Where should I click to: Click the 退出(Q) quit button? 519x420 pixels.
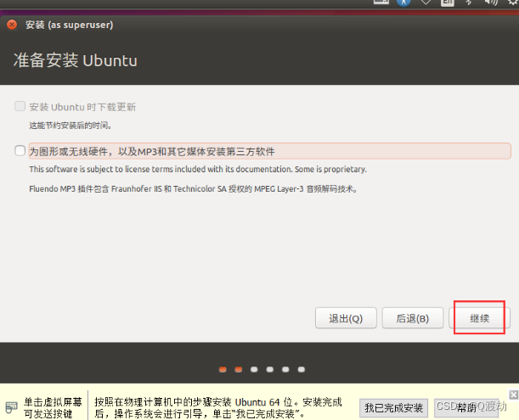[346, 318]
